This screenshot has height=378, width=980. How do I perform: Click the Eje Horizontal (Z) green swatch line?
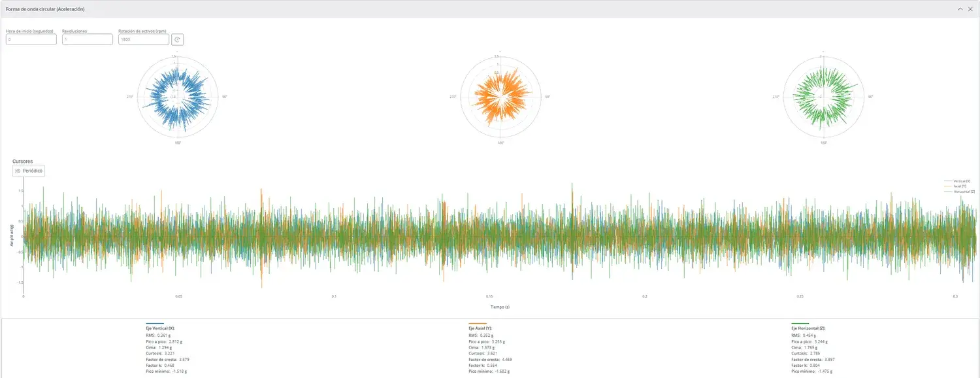coord(800,323)
